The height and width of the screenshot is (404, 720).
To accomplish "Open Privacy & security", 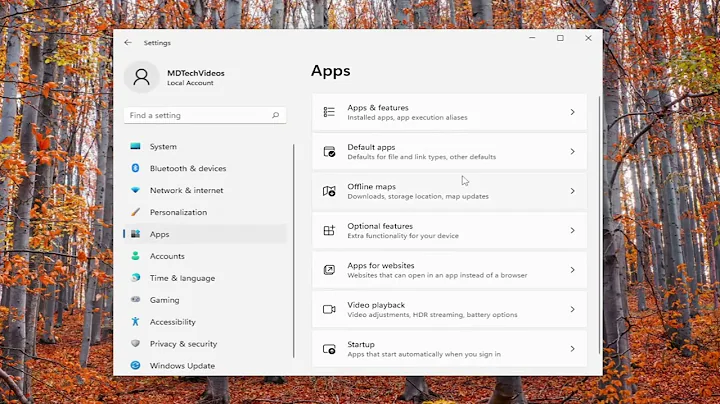I will pyautogui.click(x=205, y=344).
